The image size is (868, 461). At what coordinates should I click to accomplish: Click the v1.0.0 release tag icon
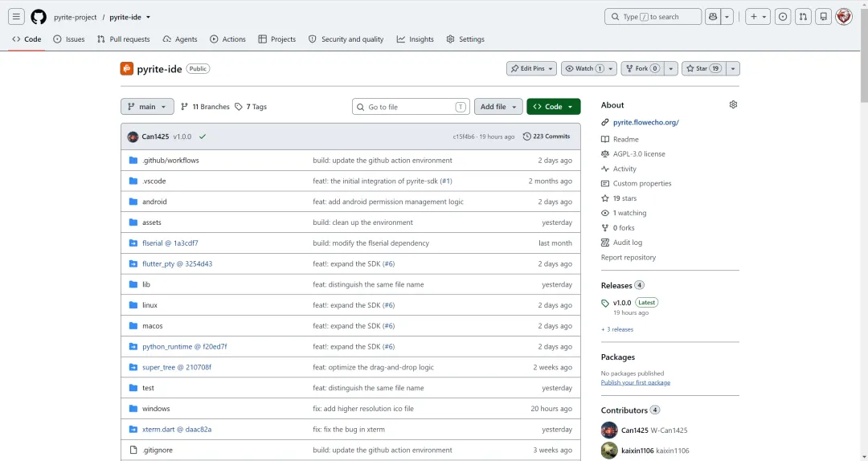click(x=605, y=303)
